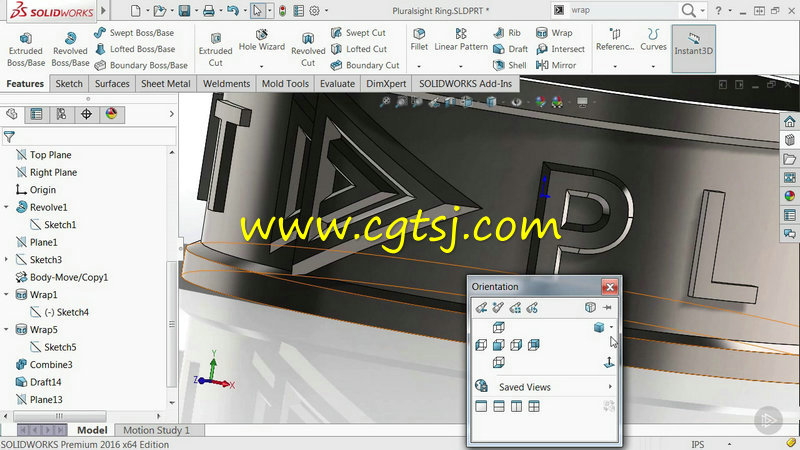Click Top view cube in Orientation dialog

coord(498,328)
